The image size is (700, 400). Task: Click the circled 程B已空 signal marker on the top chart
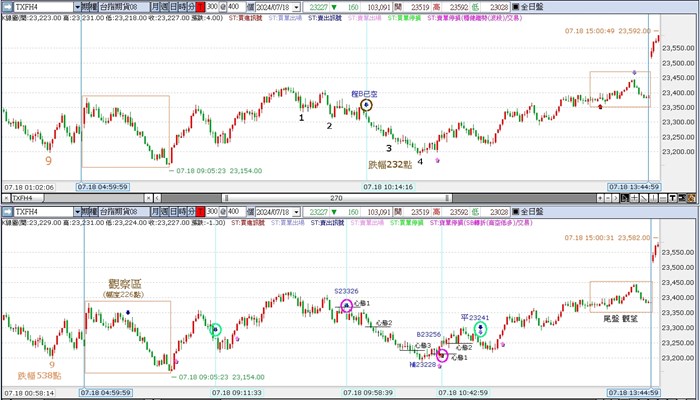pyautogui.click(x=367, y=103)
